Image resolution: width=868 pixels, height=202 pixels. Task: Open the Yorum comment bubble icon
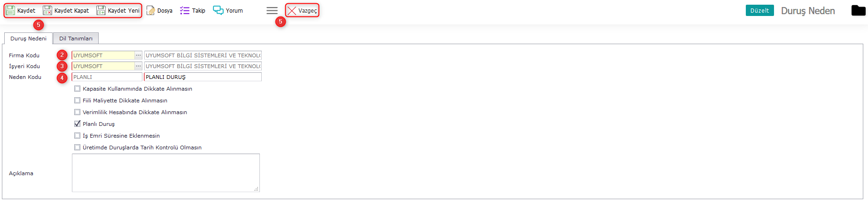[218, 10]
